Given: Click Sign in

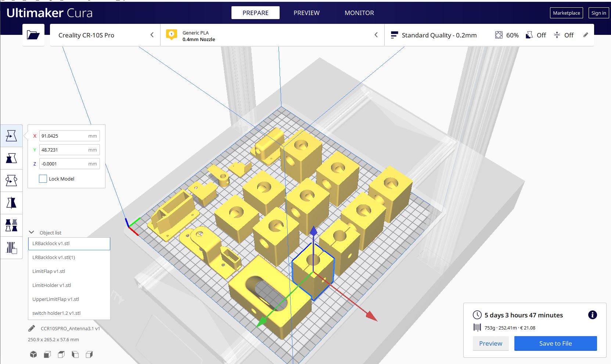Looking at the screenshot, I should pyautogui.click(x=599, y=13).
